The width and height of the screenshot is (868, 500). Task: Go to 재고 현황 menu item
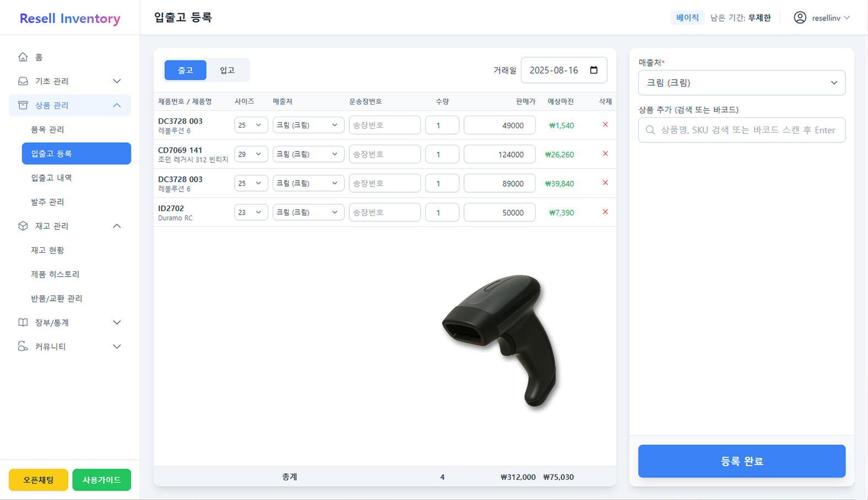point(47,250)
